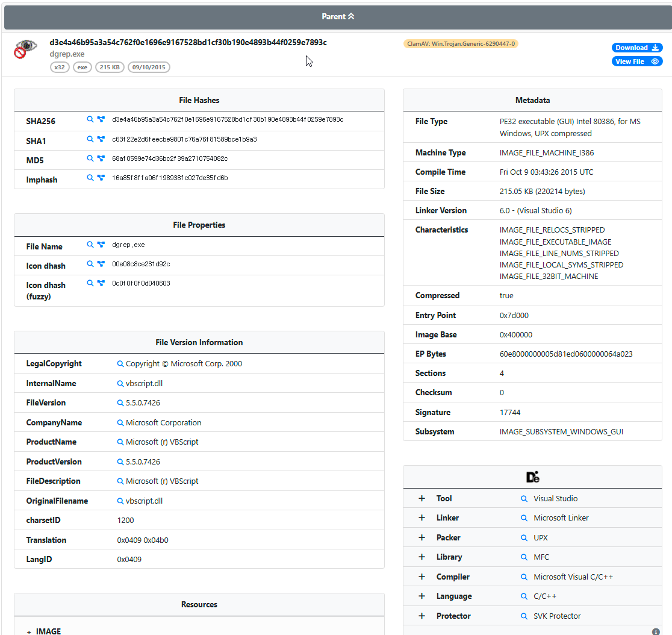Click the Microsoft Corporation company name link
The image size is (672, 635).
[163, 423]
